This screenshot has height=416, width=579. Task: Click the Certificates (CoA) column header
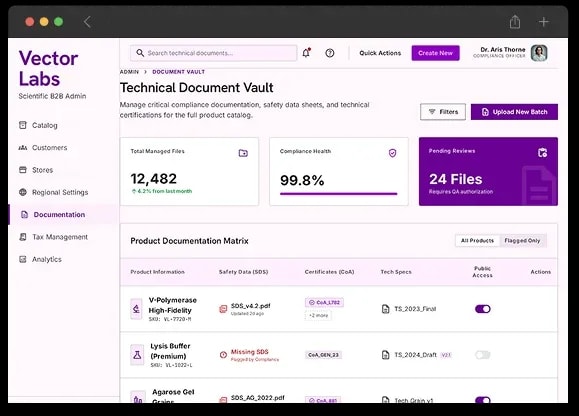click(329, 272)
